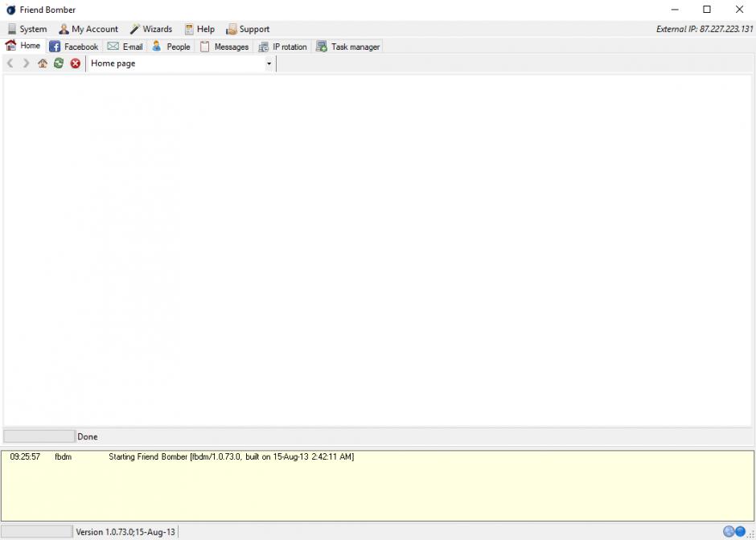The height and width of the screenshot is (540, 756).
Task: Switch to the Facebook tab
Action: coord(74,47)
